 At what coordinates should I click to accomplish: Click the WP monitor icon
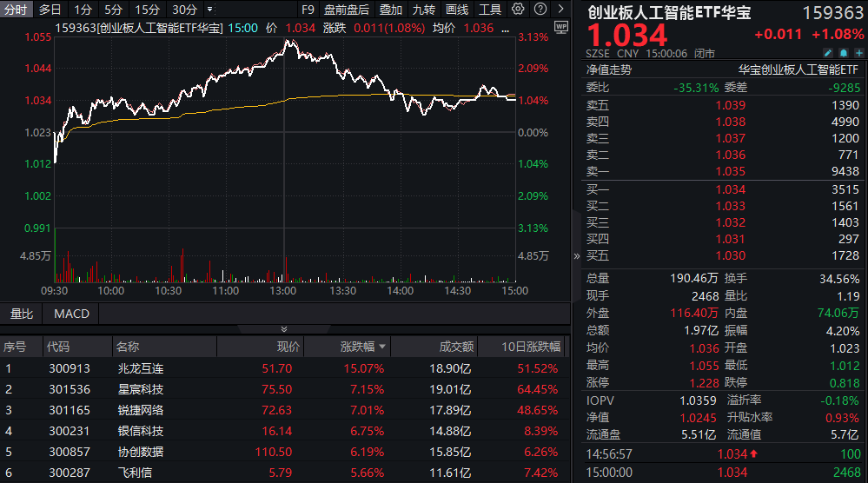coord(560,28)
